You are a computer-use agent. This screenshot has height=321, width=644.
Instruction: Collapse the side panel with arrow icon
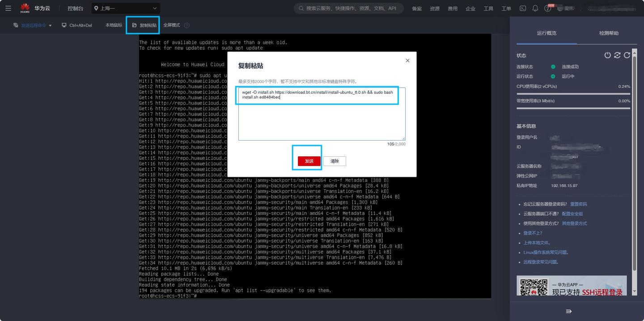coord(569,311)
